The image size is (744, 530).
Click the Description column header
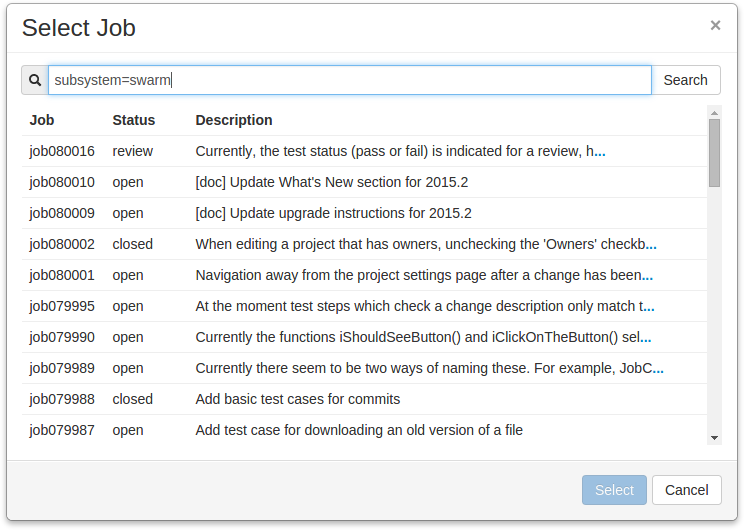234,120
